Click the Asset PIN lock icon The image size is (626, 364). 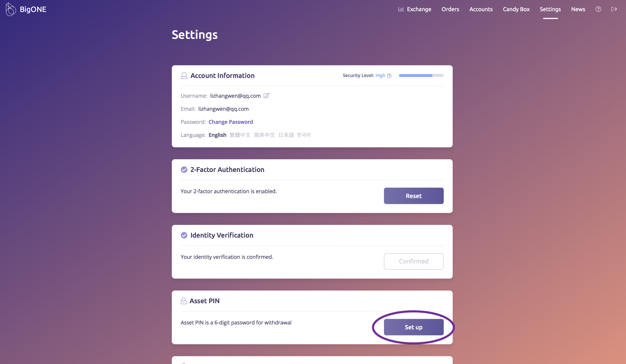tap(184, 301)
